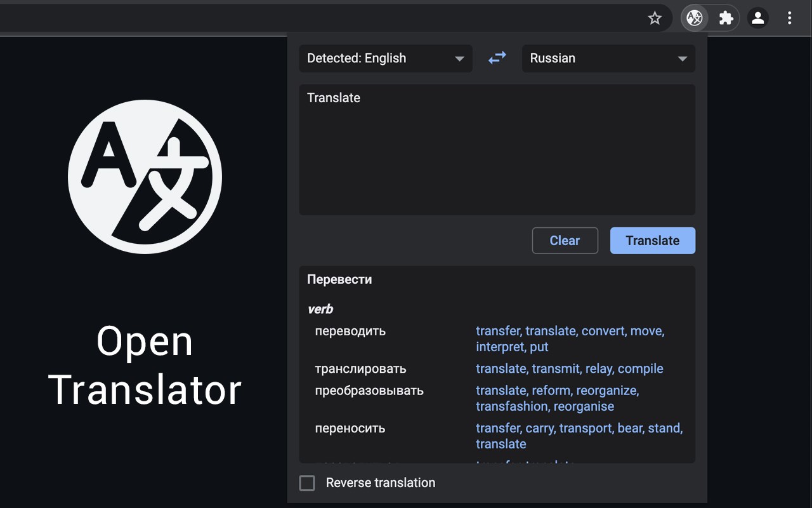Open the Open Translator extension toolbar icon

695,18
